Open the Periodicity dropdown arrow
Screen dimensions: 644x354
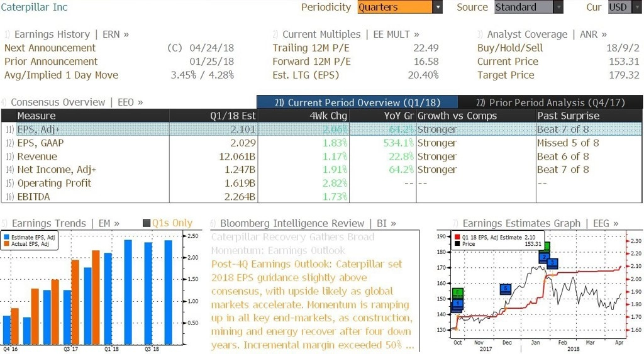point(438,7)
